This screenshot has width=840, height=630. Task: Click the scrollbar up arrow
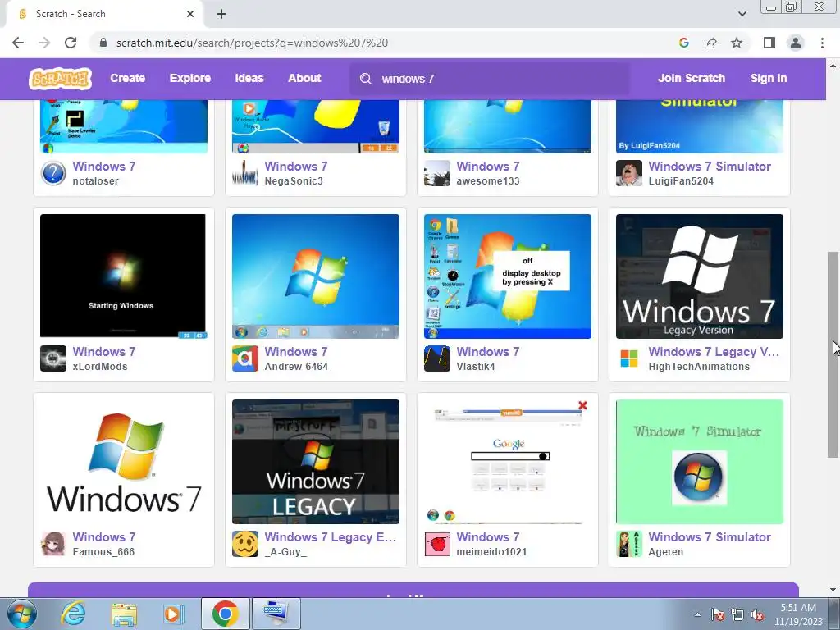(x=833, y=66)
